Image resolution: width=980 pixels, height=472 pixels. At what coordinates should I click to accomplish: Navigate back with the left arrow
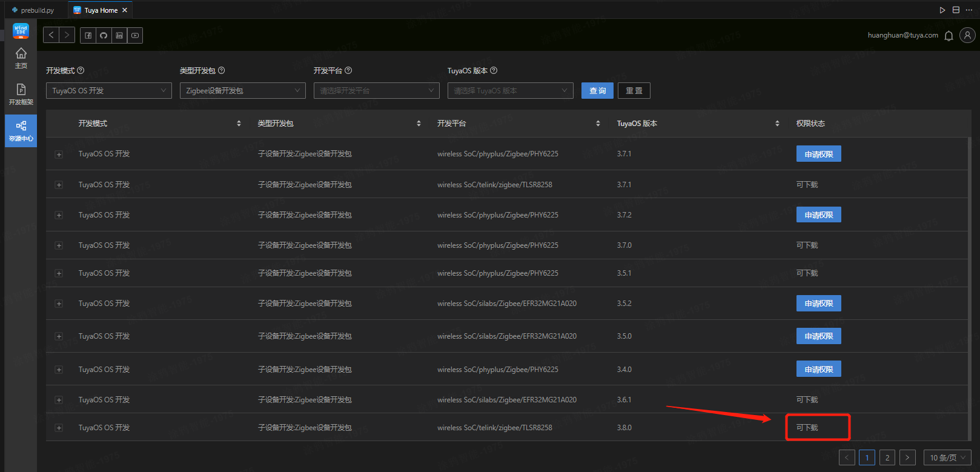coord(51,35)
